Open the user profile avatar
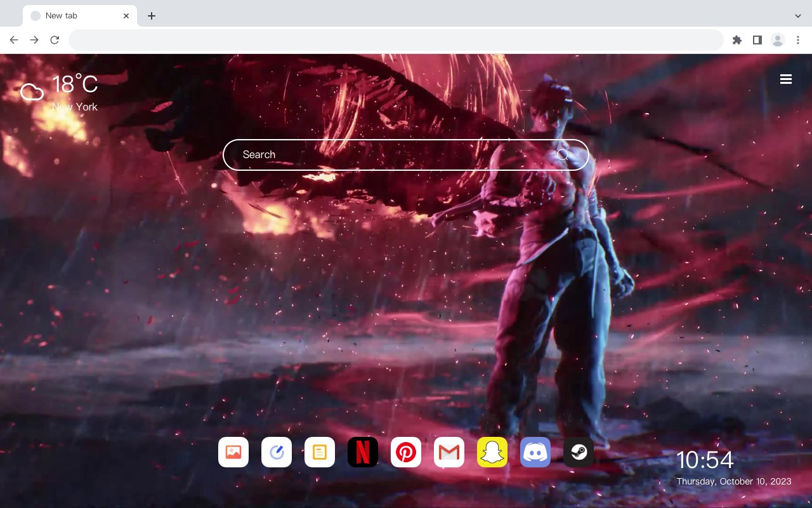Screen dimensions: 812x508 click(x=777, y=40)
